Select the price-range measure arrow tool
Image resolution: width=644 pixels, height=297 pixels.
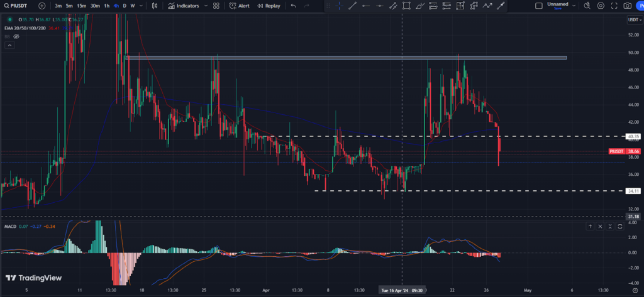pos(500,6)
